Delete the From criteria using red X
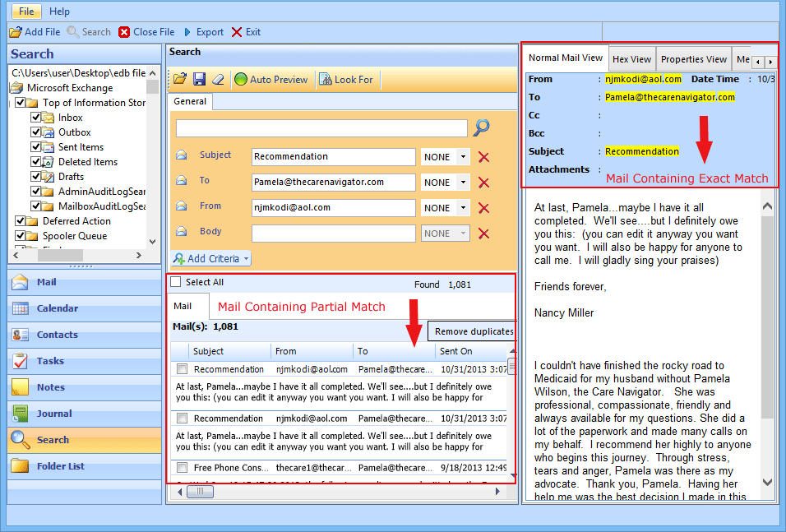 pyautogui.click(x=483, y=209)
